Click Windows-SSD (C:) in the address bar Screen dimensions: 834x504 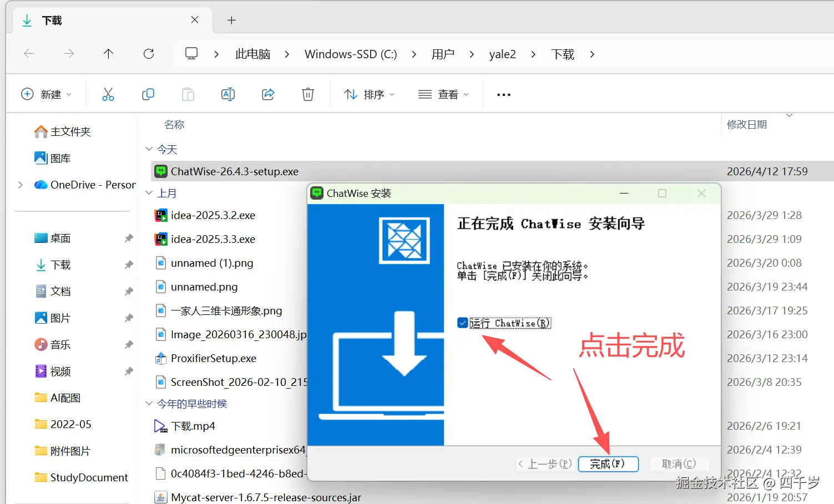click(351, 54)
